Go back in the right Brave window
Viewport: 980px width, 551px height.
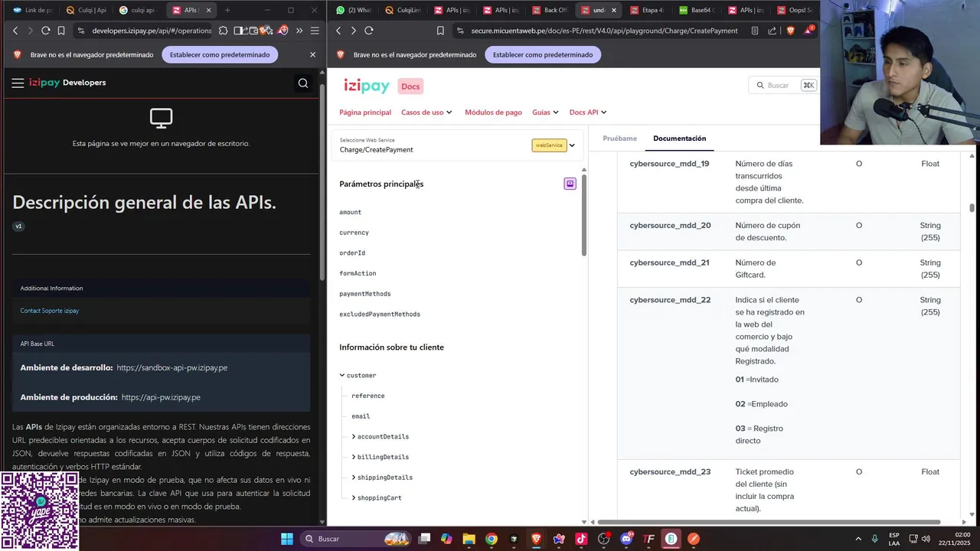338,31
